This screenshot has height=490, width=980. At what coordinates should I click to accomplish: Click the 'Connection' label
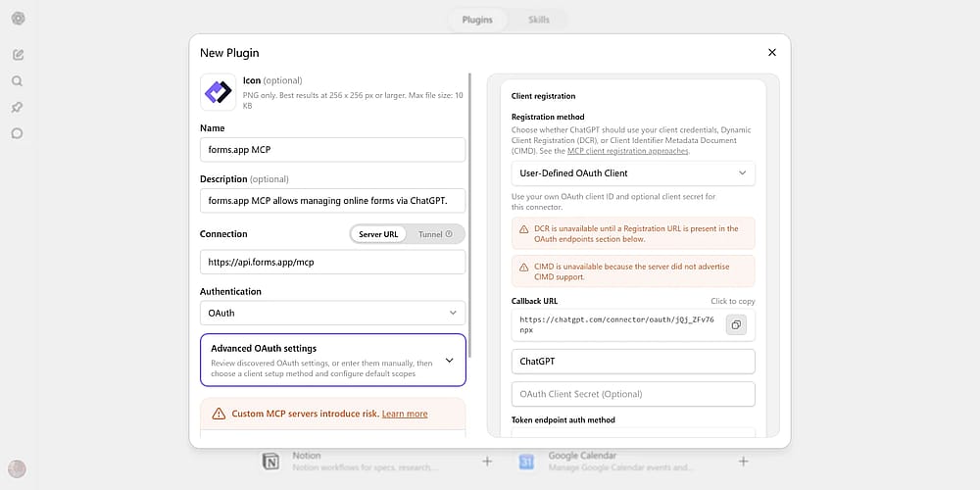tap(223, 234)
